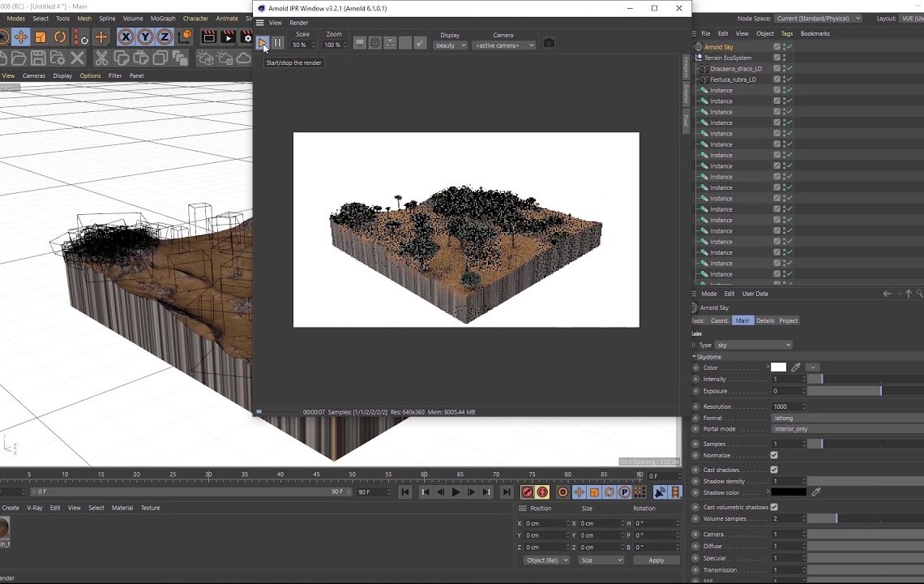Image resolution: width=924 pixels, height=584 pixels.
Task: Open the sky Type dropdown
Action: point(753,346)
